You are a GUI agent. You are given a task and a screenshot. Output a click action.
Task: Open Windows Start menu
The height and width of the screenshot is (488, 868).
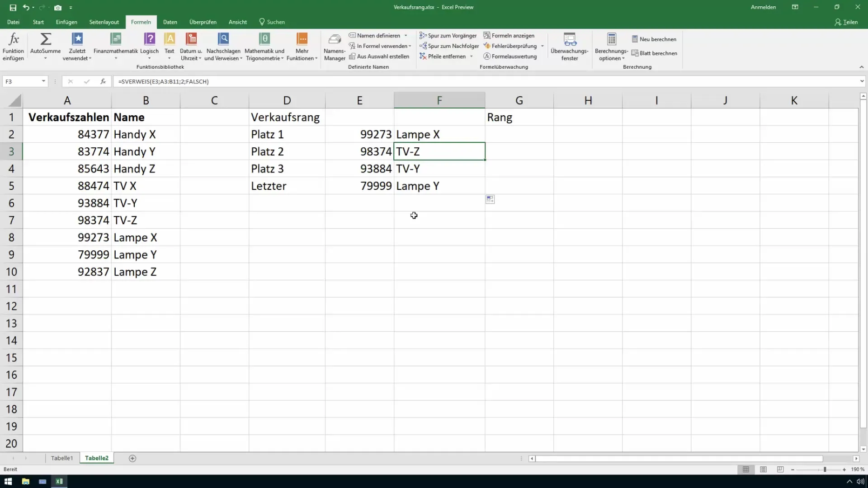click(x=8, y=481)
